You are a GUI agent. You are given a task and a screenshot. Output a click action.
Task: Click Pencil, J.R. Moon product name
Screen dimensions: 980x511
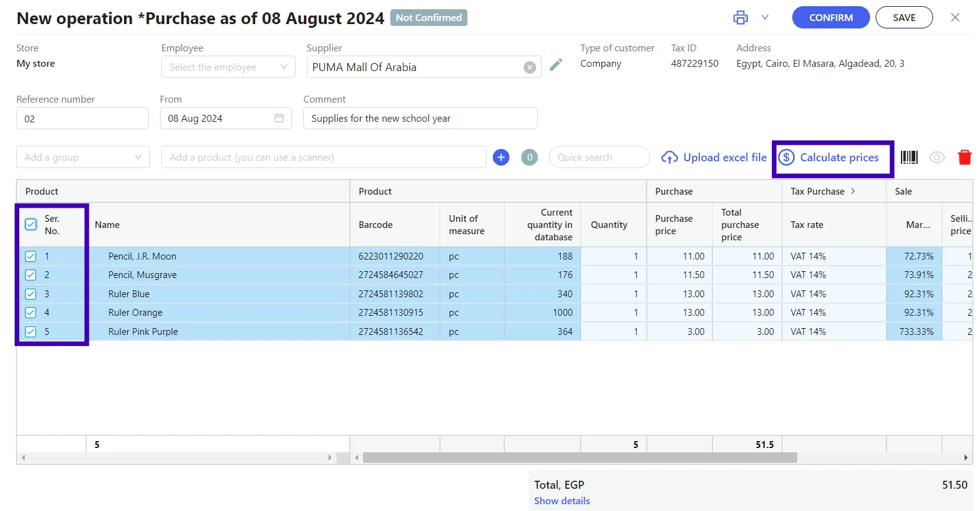tap(142, 256)
